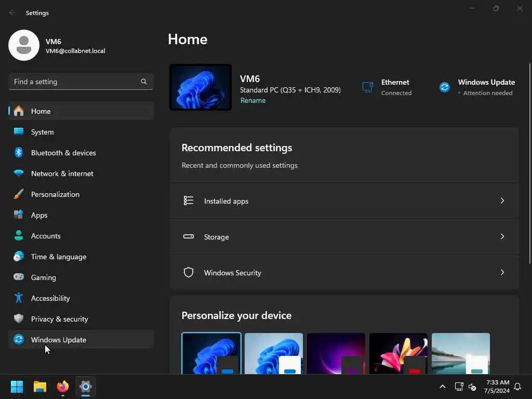The height and width of the screenshot is (399, 532).
Task: Open the Storage setting
Action: pos(344,236)
